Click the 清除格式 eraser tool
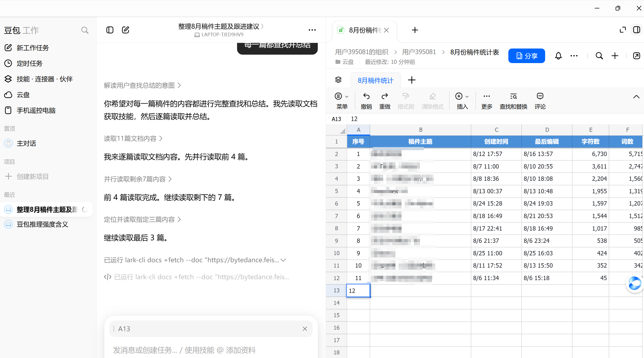 coord(432,101)
